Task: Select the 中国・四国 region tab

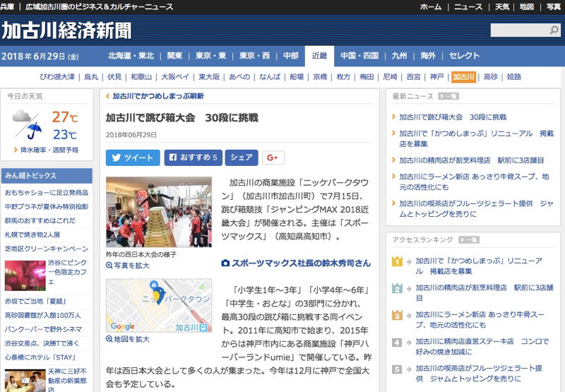Action: point(359,56)
